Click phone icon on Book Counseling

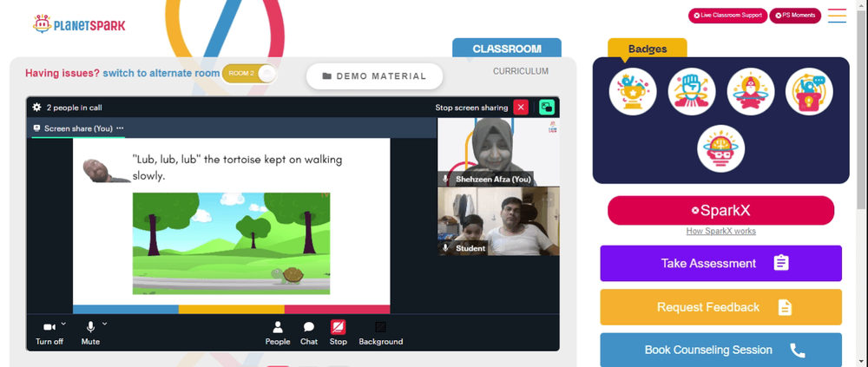pos(797,350)
